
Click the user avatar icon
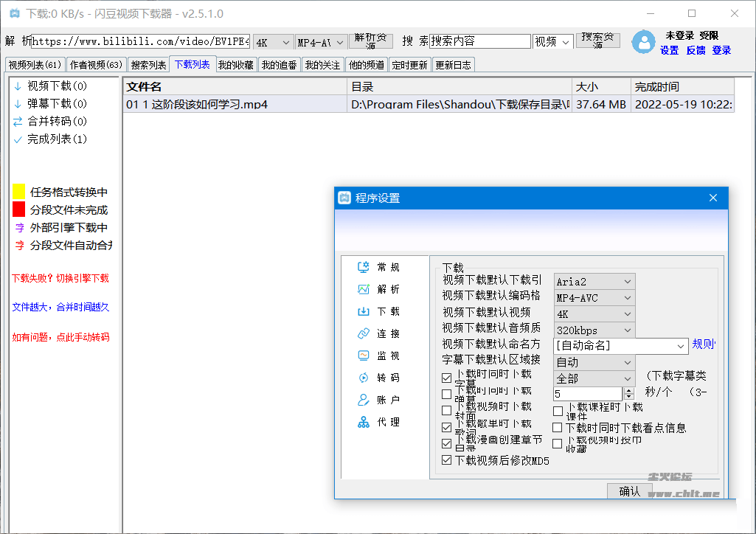pos(643,42)
